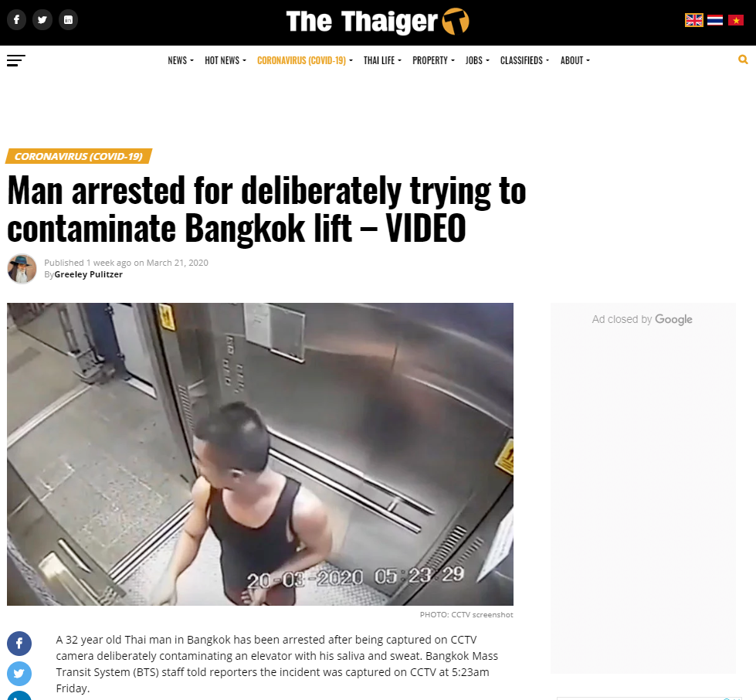The image size is (756, 700).
Task: Click The Thaiger logo
Action: [378, 22]
